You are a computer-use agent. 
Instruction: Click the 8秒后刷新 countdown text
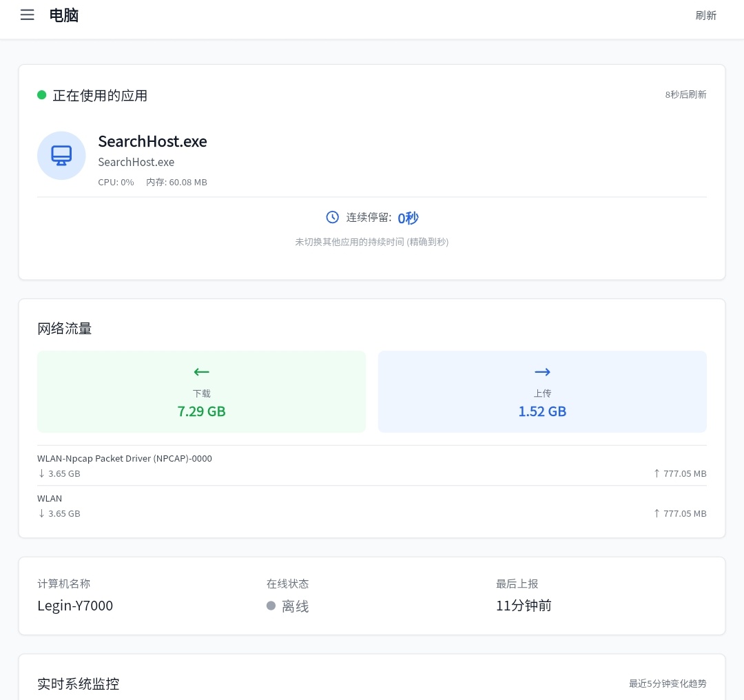coord(685,95)
